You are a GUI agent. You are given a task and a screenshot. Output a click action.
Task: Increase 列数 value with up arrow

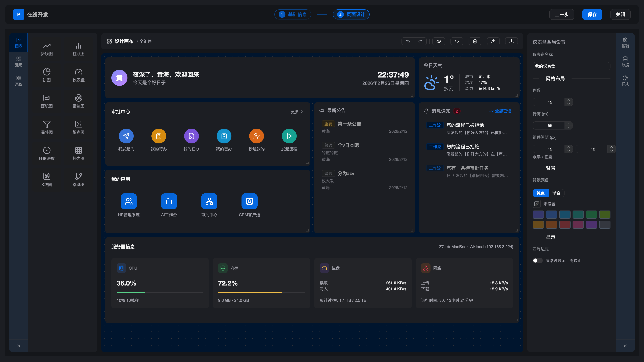[569, 100]
